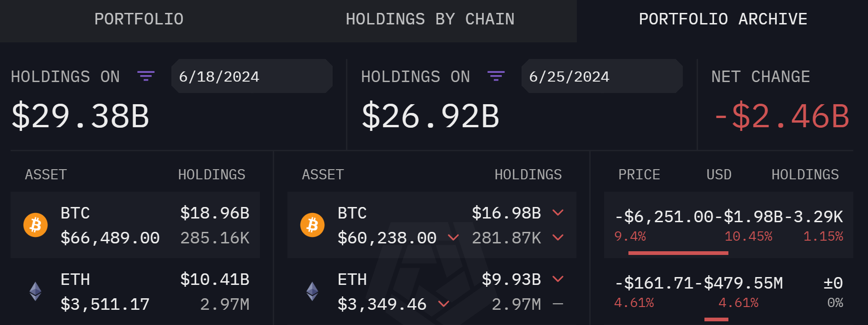868x325 pixels.
Task: Select the Portfolio Archive tab
Action: click(x=723, y=19)
